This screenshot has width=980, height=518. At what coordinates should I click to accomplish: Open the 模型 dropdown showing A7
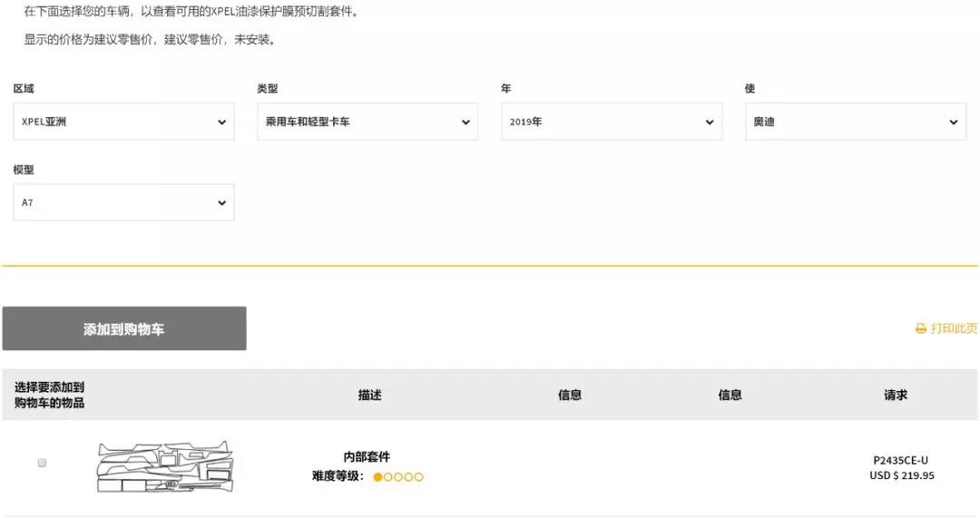(123, 202)
